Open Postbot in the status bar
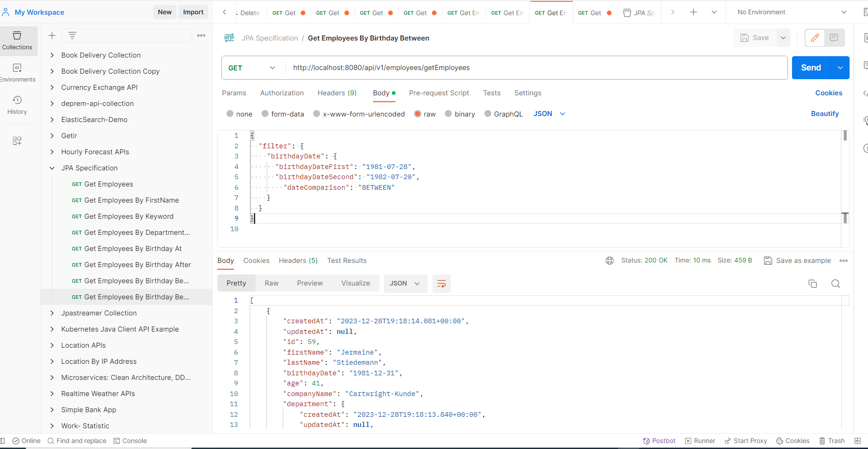This screenshot has height=449, width=868. (659, 441)
